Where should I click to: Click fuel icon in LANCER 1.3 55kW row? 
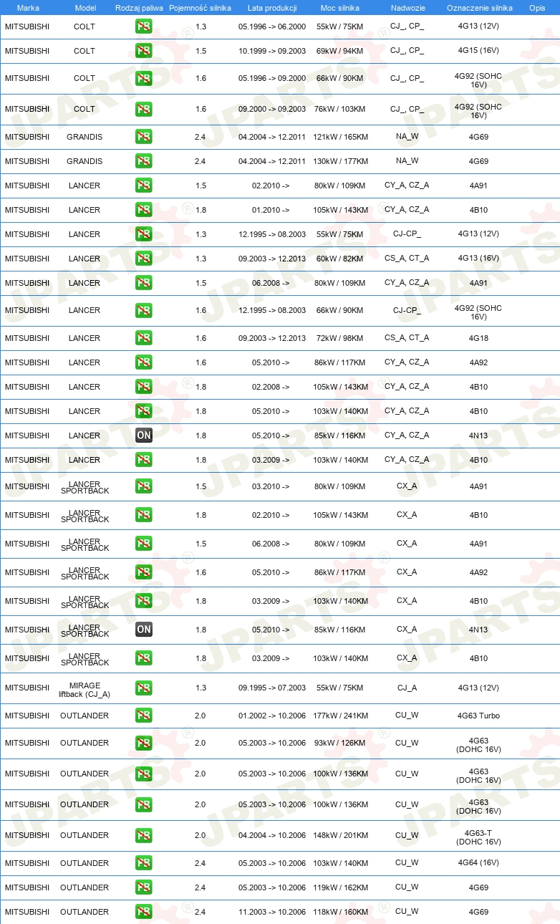click(144, 234)
